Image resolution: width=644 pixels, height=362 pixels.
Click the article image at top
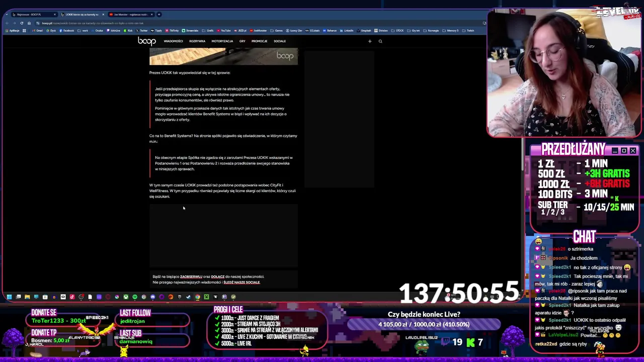(x=223, y=56)
